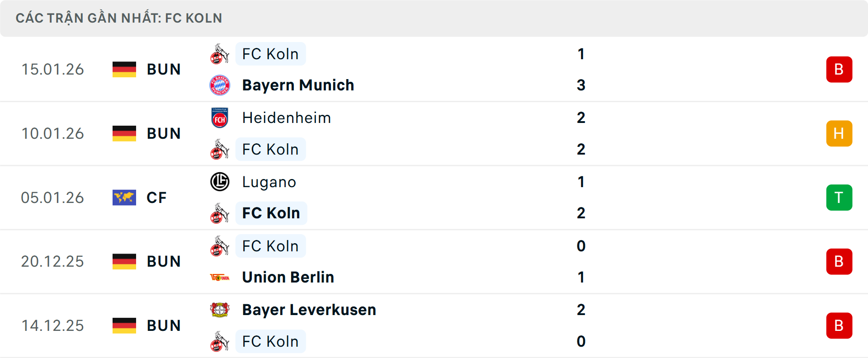Click FC Koln crest in Bayern match
The image size is (868, 358).
[220, 54]
